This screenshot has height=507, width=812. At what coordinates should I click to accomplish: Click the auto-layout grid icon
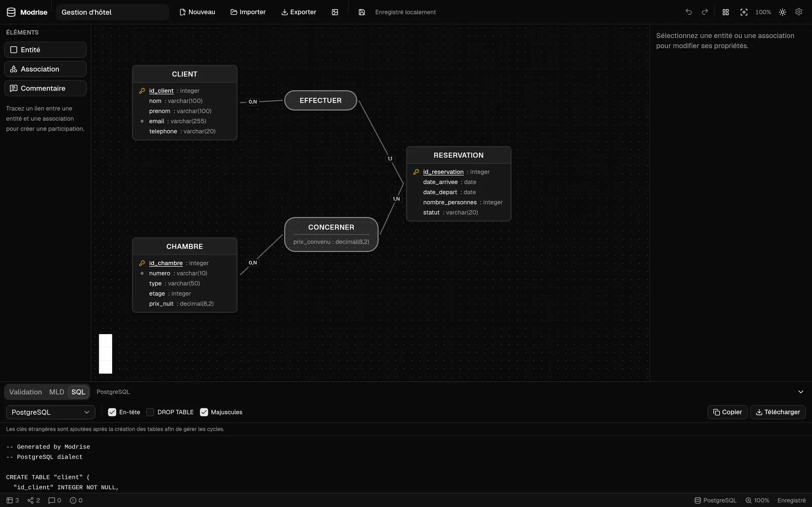726,12
